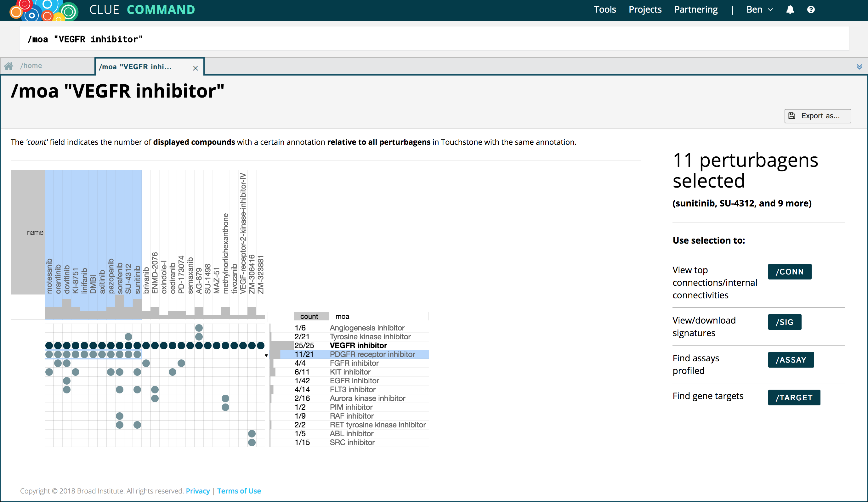The height and width of the screenshot is (502, 868).
Task: Click the sorafenib column label
Action: pos(120,278)
